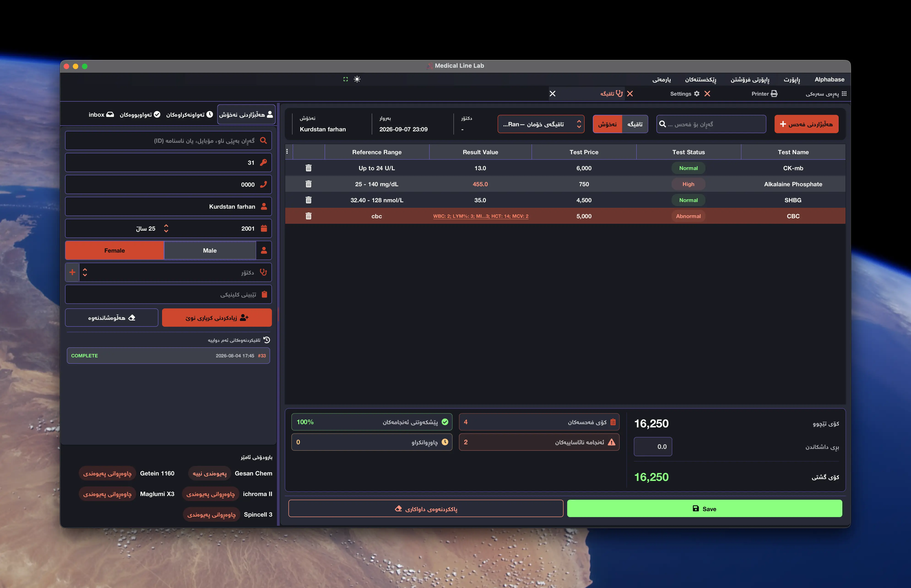Click the Alkalaine Phosphate High status badge
The image size is (911, 588).
tap(688, 184)
